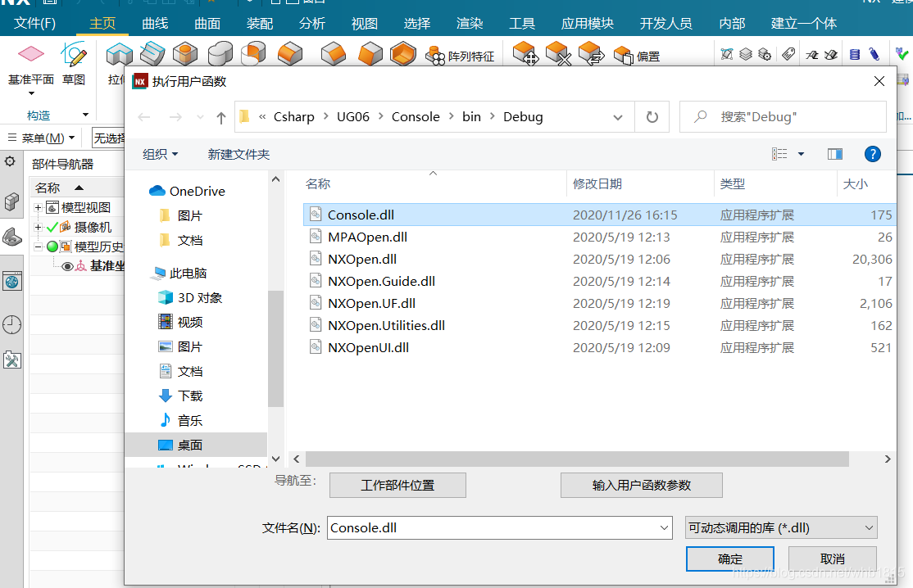
Task: Toggle the preview pane icon
Action: (x=835, y=154)
